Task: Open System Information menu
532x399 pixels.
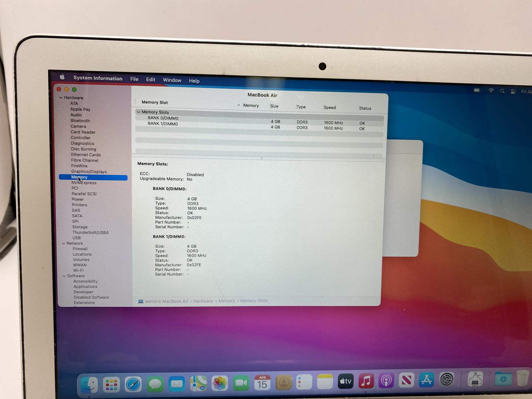Action: coord(98,78)
